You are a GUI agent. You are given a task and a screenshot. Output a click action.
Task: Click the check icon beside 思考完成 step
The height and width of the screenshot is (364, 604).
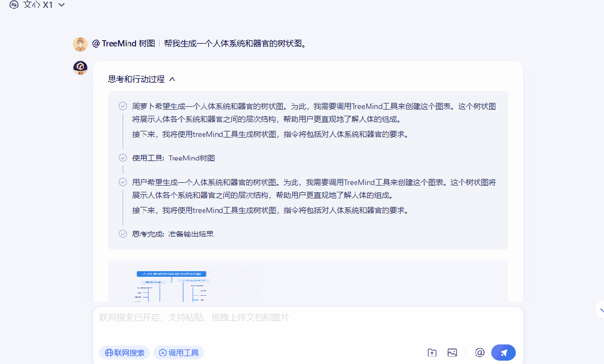(x=123, y=234)
